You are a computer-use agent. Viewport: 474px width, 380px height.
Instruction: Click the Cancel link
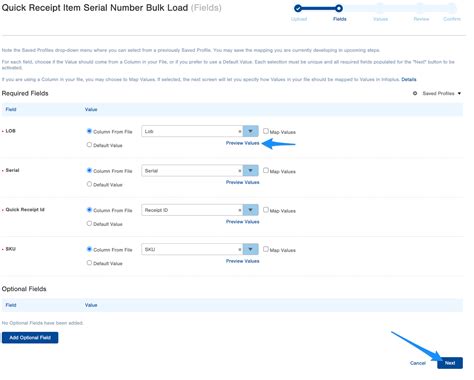pyautogui.click(x=418, y=363)
